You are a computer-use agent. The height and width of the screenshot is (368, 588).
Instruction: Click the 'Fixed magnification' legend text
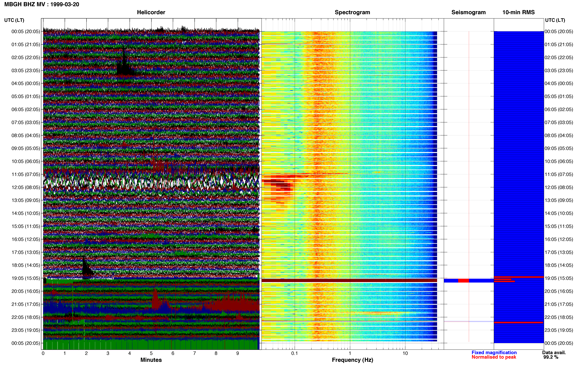click(494, 353)
